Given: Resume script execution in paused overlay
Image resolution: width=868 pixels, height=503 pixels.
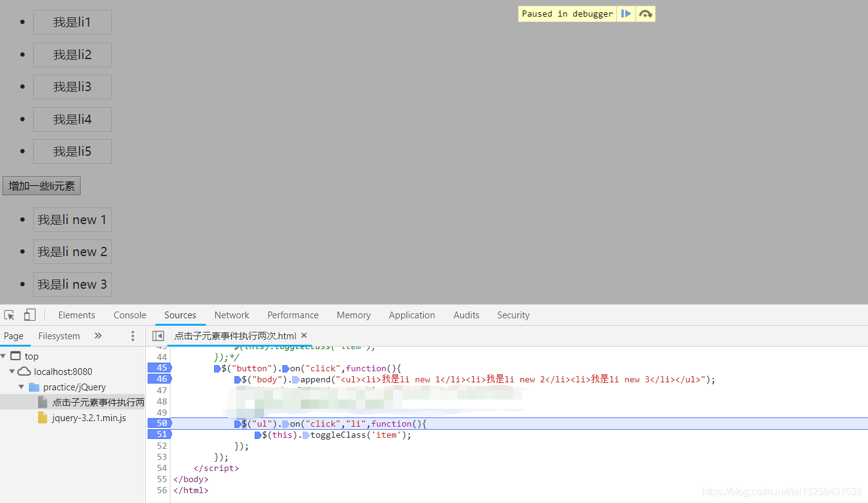Looking at the screenshot, I should 626,14.
